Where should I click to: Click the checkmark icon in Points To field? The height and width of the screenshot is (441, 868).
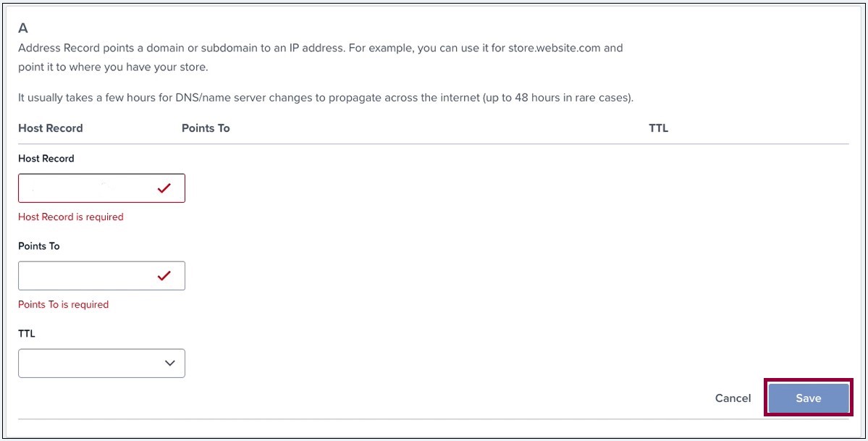click(164, 276)
